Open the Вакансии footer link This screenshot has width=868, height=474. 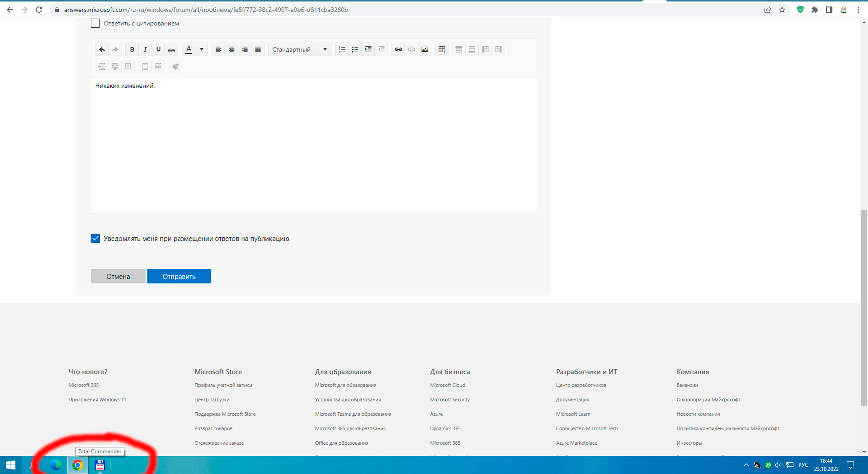click(687, 385)
